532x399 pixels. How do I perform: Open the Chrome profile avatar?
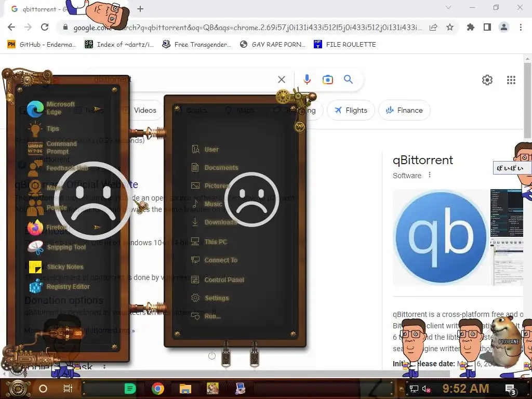pyautogui.click(x=504, y=27)
